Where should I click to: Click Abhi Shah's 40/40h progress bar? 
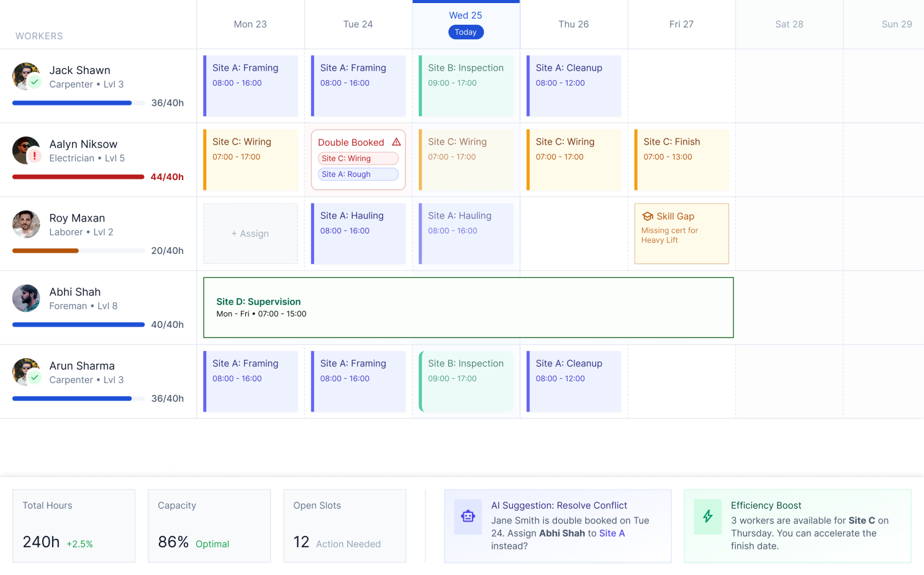(79, 325)
